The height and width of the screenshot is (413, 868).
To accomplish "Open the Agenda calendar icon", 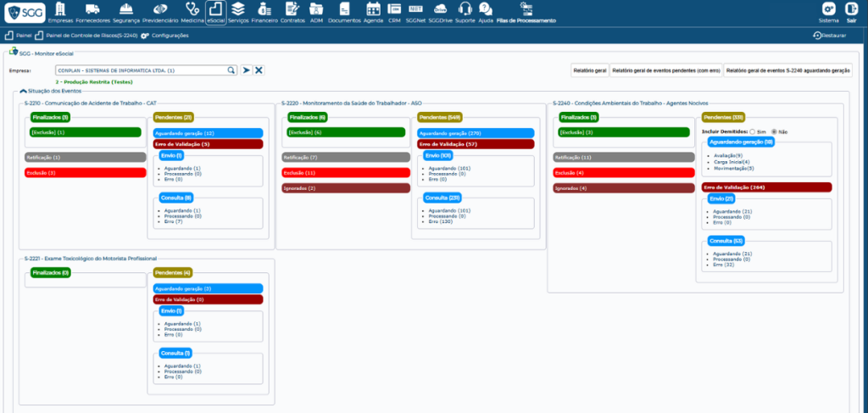I will [x=373, y=9].
